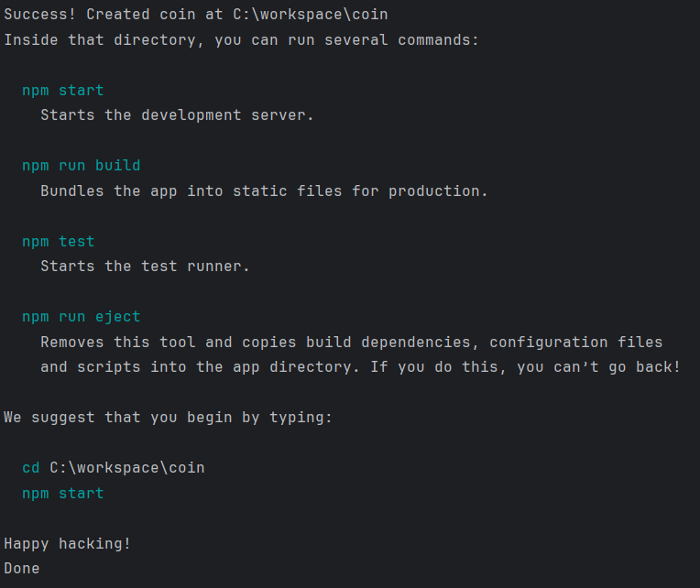
Task: Click the 'Happy hacking!' line
Action: 68,544
